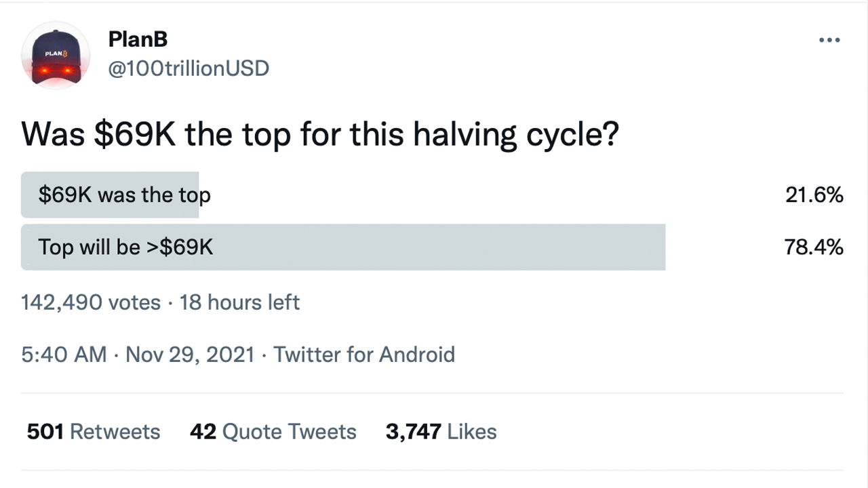868x488 pixels.
Task: Open the 42 Quote Tweets list
Action: pyautogui.click(x=273, y=432)
